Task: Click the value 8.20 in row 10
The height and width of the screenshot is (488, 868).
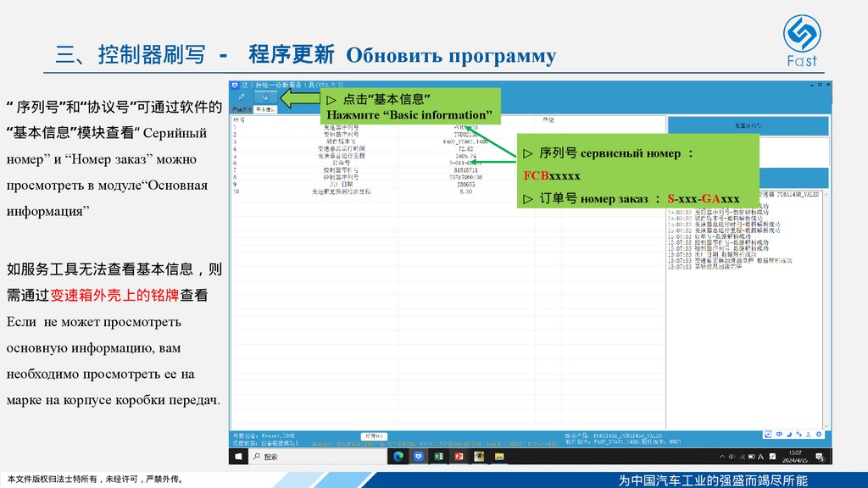Action: point(465,192)
